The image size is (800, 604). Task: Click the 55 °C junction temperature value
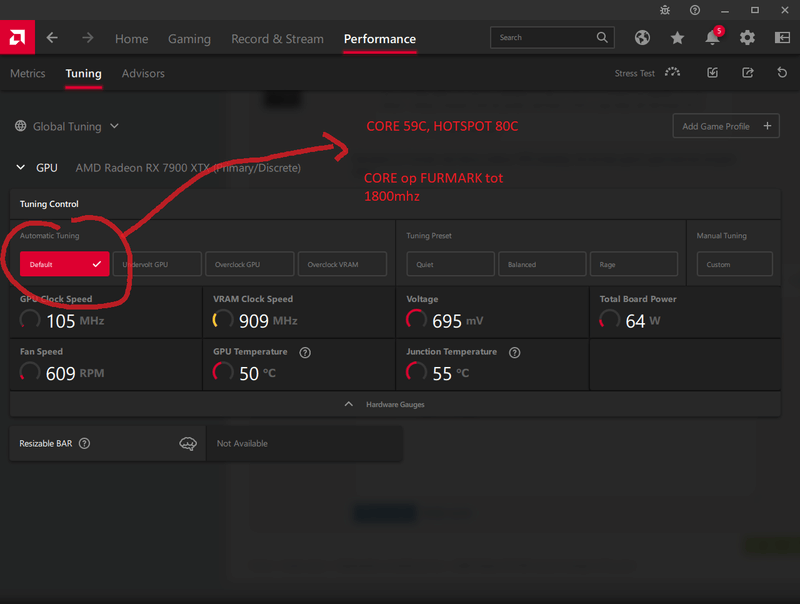click(x=451, y=373)
